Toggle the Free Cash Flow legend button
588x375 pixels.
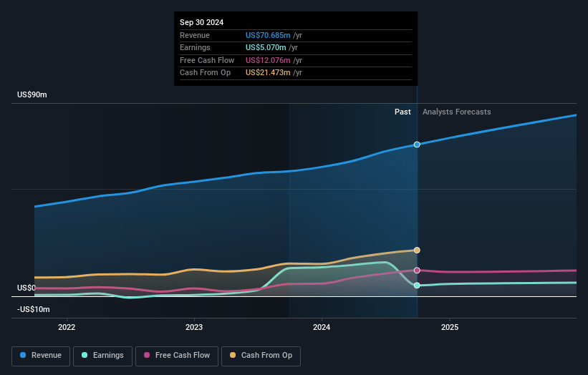pyautogui.click(x=177, y=356)
